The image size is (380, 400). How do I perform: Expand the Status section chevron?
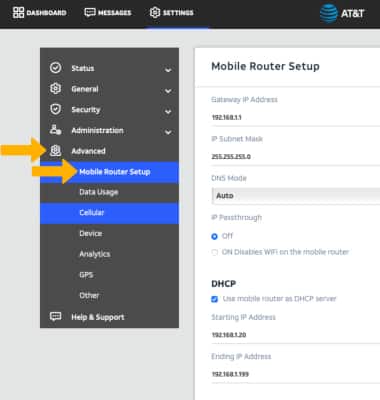[168, 70]
